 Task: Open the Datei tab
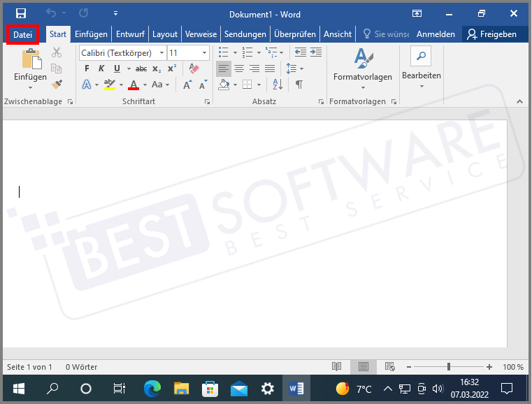(23, 34)
